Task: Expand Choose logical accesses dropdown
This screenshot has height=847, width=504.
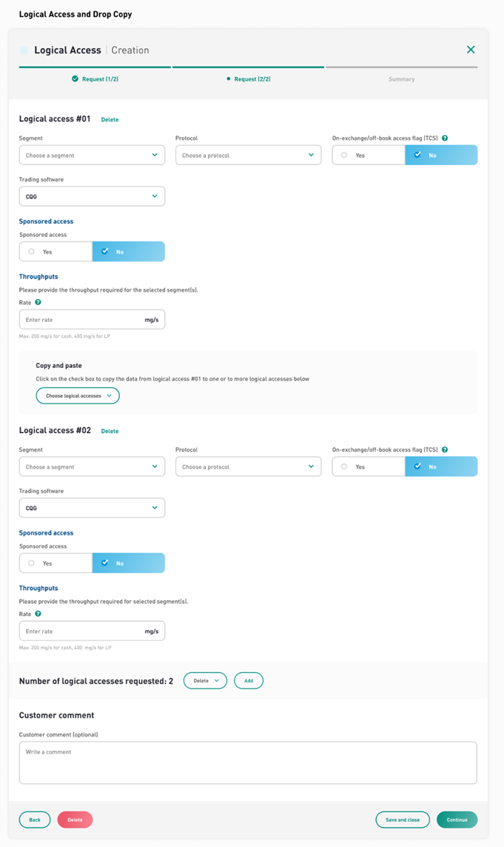Action: (x=78, y=396)
